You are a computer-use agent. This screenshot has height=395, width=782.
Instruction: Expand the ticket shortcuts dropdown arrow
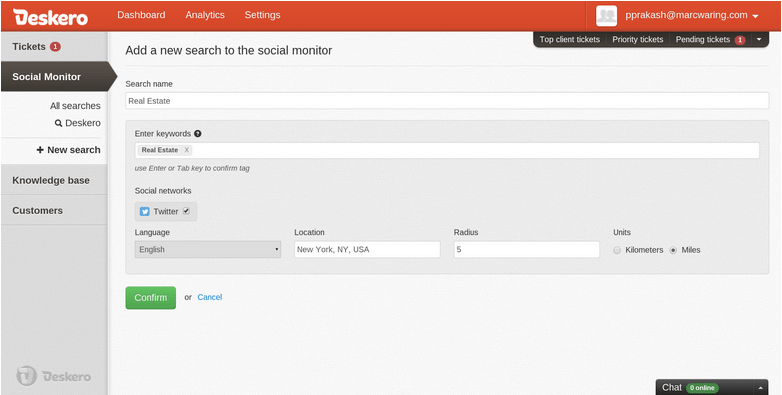[759, 39]
